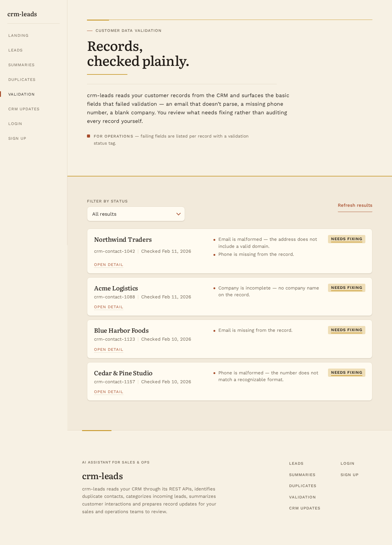Click the Blue Harbor Foods record title
Viewport: 392px width, 545px height.
point(121,331)
